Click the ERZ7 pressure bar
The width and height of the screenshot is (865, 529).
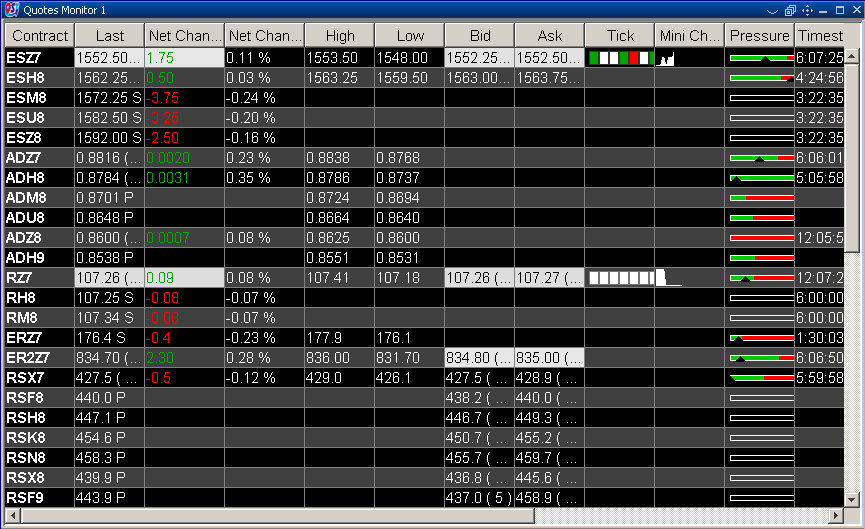(762, 338)
